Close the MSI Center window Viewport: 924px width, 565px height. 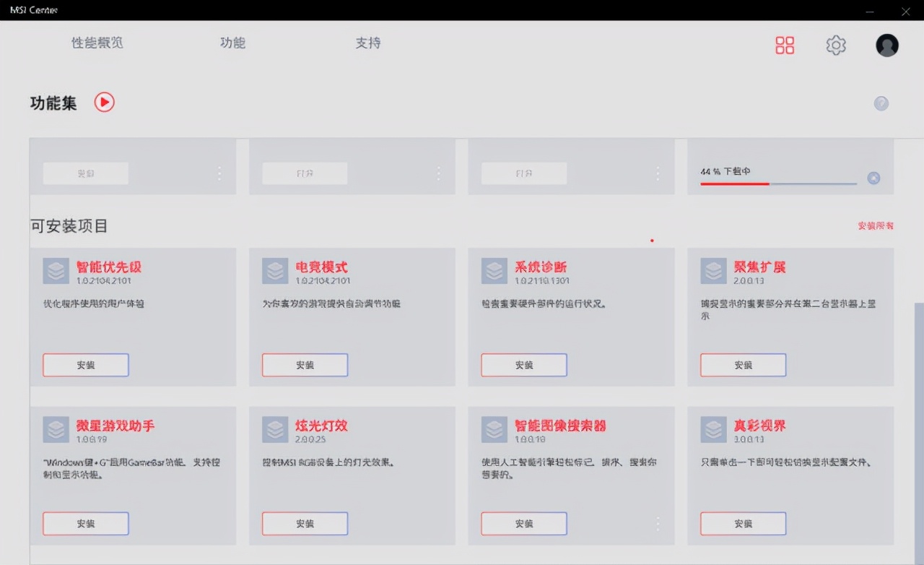point(906,10)
